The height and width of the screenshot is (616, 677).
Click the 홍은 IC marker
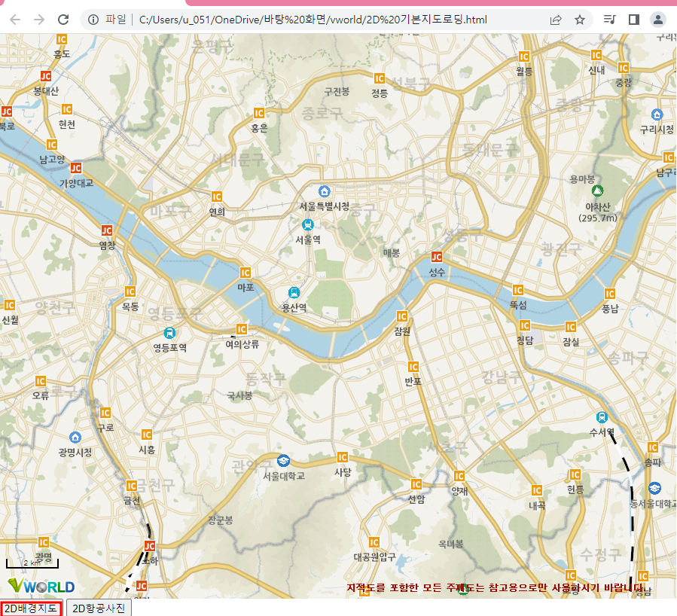258,113
